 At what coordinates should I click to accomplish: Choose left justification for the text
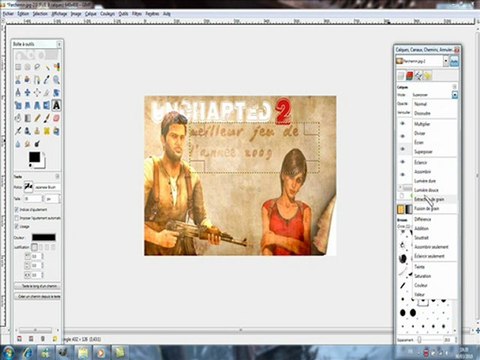coord(34,247)
